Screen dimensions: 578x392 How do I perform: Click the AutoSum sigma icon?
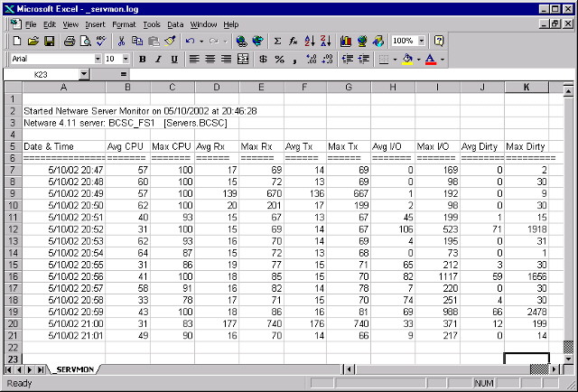277,42
